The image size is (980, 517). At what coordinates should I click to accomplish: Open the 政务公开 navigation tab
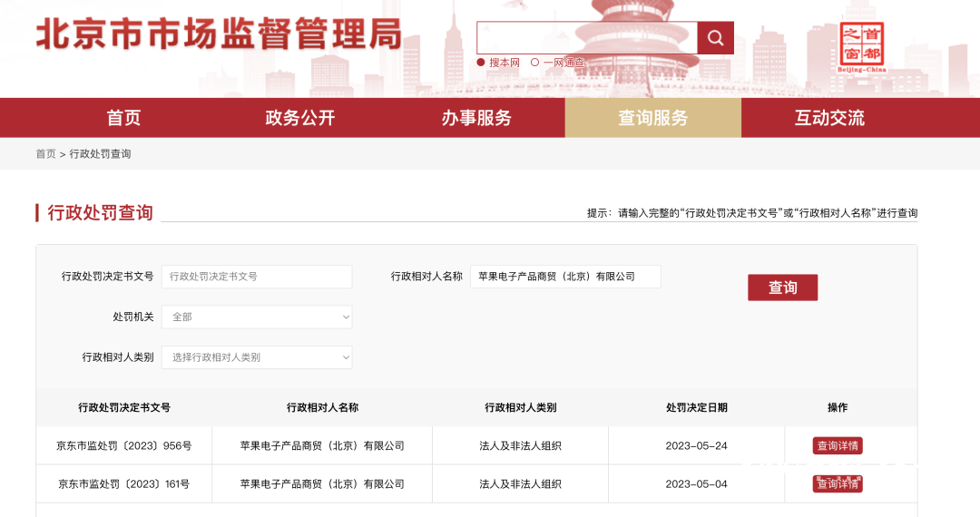(300, 117)
